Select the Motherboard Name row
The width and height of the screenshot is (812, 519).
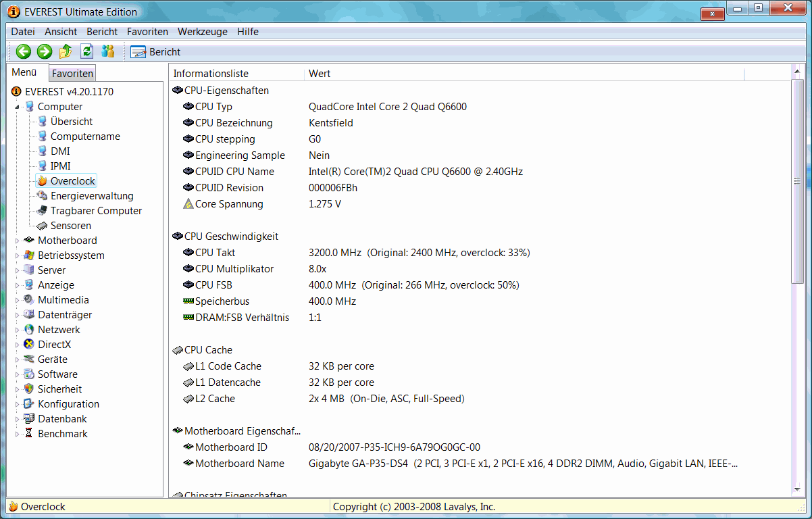(480, 463)
